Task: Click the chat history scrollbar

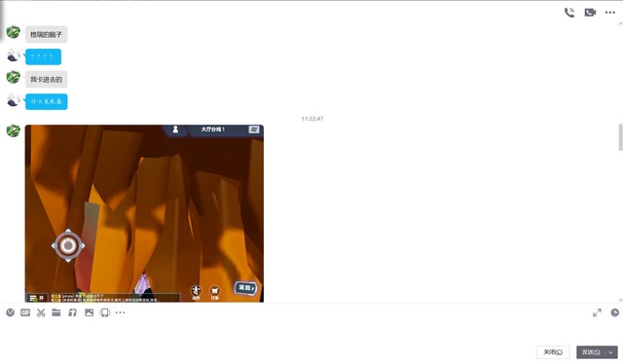Action: [x=620, y=137]
